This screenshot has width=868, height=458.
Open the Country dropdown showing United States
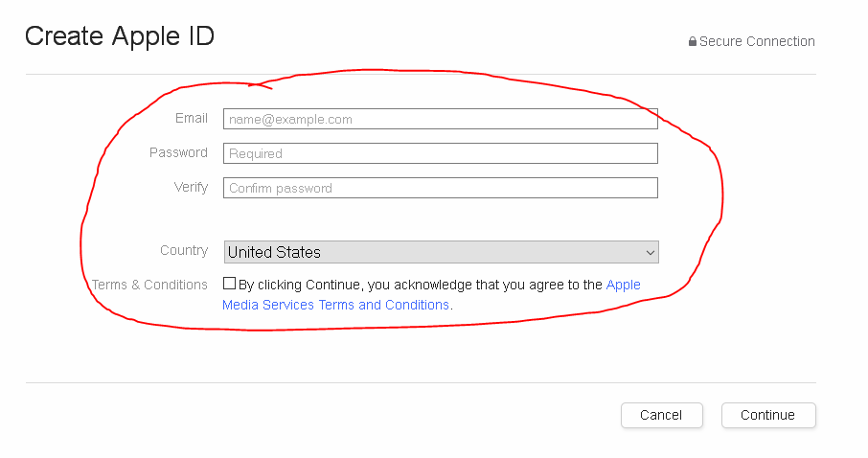click(440, 252)
